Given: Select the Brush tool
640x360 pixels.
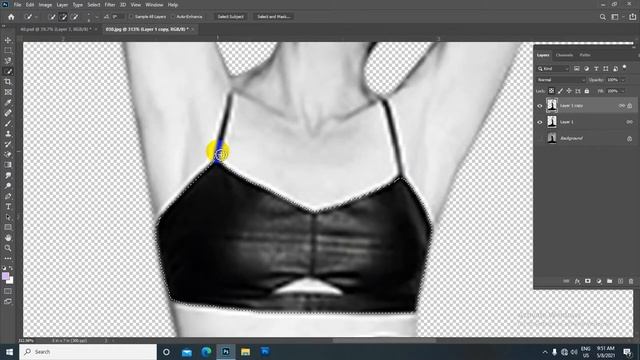Looking at the screenshot, I should (8, 124).
